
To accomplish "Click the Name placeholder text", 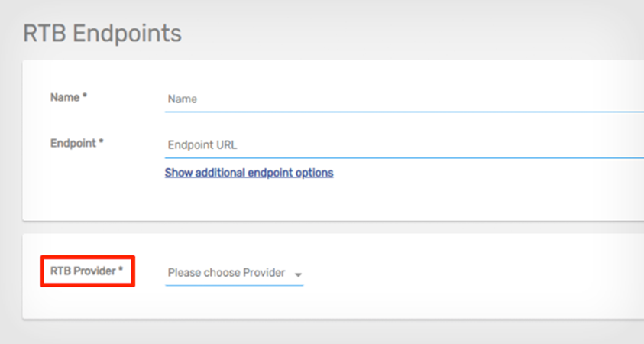I will pyautogui.click(x=183, y=99).
